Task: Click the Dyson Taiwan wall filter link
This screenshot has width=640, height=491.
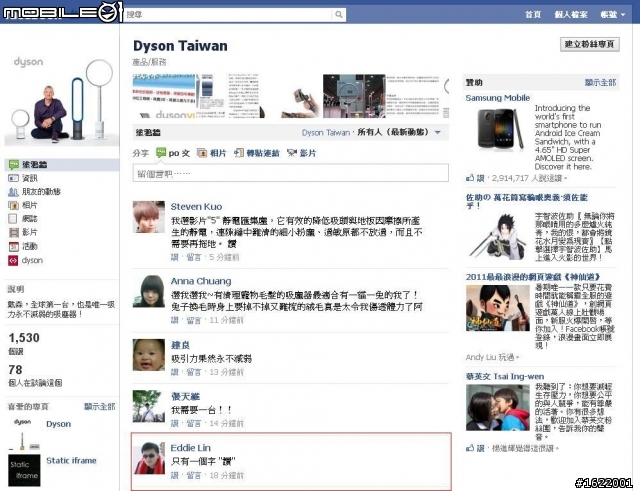Action: 326,132
